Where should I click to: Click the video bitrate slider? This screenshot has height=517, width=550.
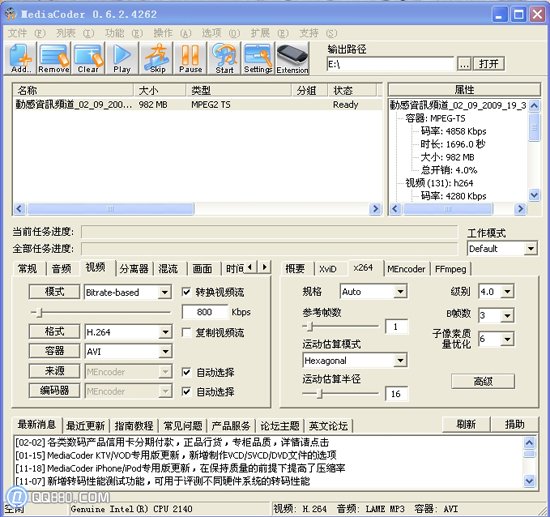(x=101, y=312)
